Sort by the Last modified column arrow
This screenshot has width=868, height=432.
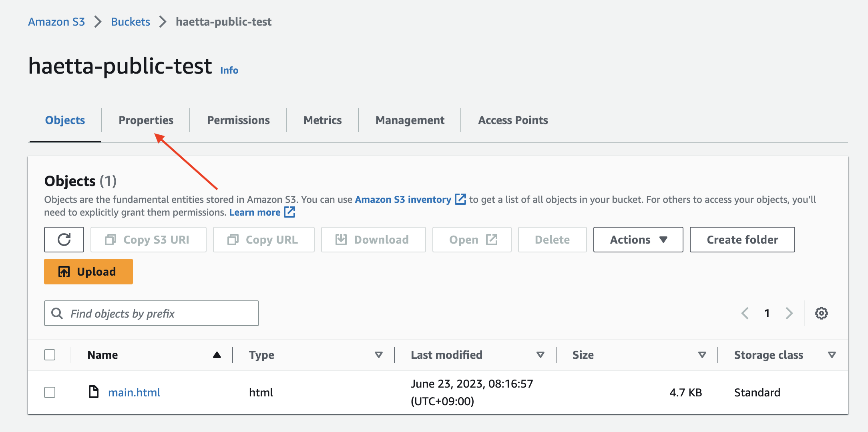(540, 355)
